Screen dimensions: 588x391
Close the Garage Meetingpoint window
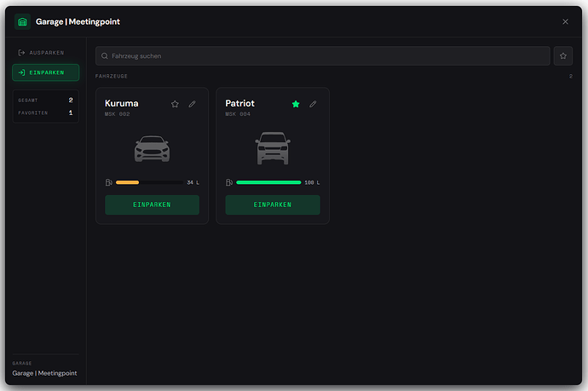(x=565, y=22)
